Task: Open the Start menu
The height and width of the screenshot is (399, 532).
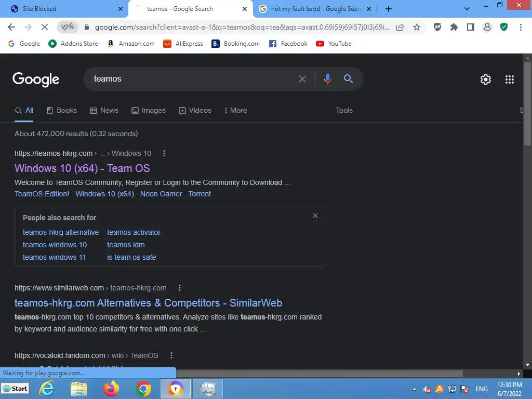Action: [15, 389]
